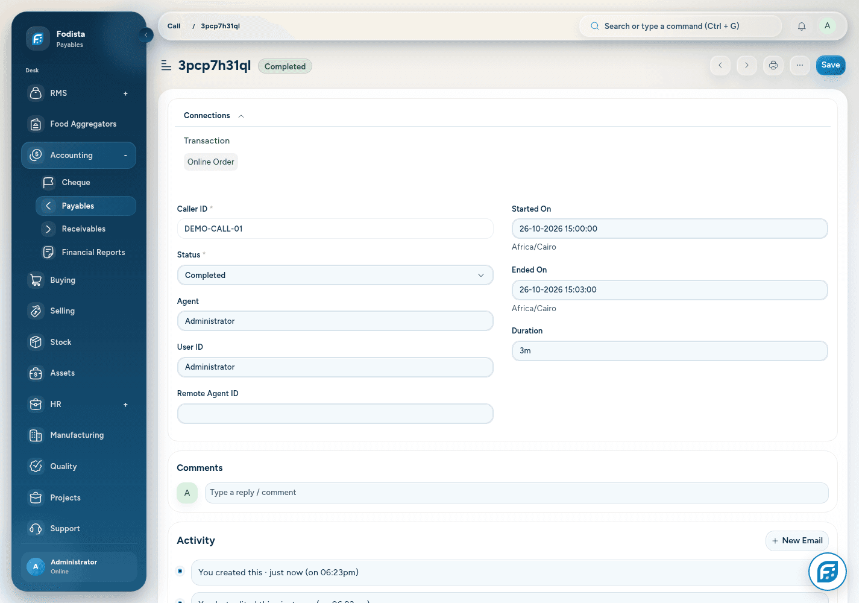Screen dimensions: 868x603
Task: Select the Payables menu item
Action: [x=86, y=206]
